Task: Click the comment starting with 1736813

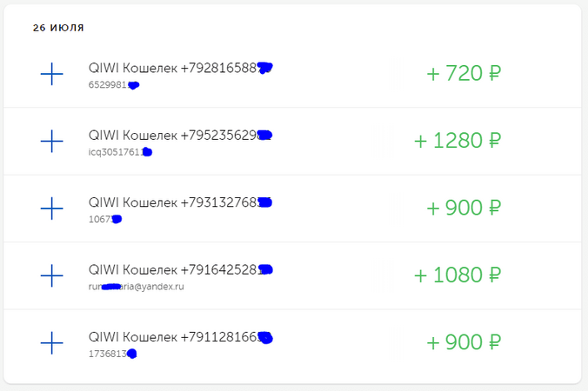Action: point(112,354)
